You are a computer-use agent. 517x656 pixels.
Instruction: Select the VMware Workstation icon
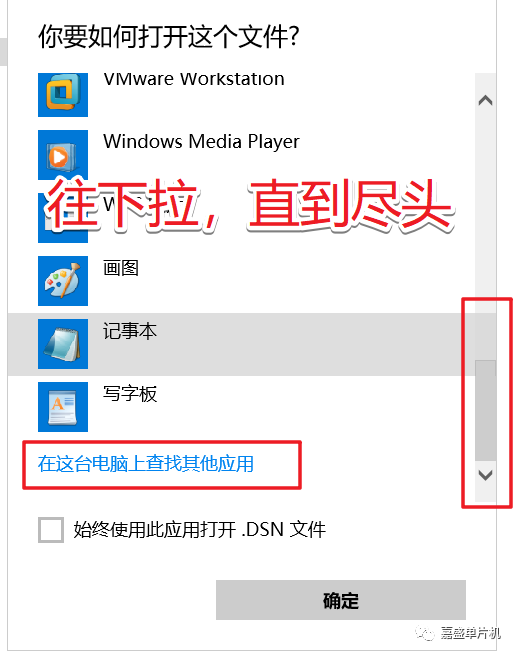63,95
